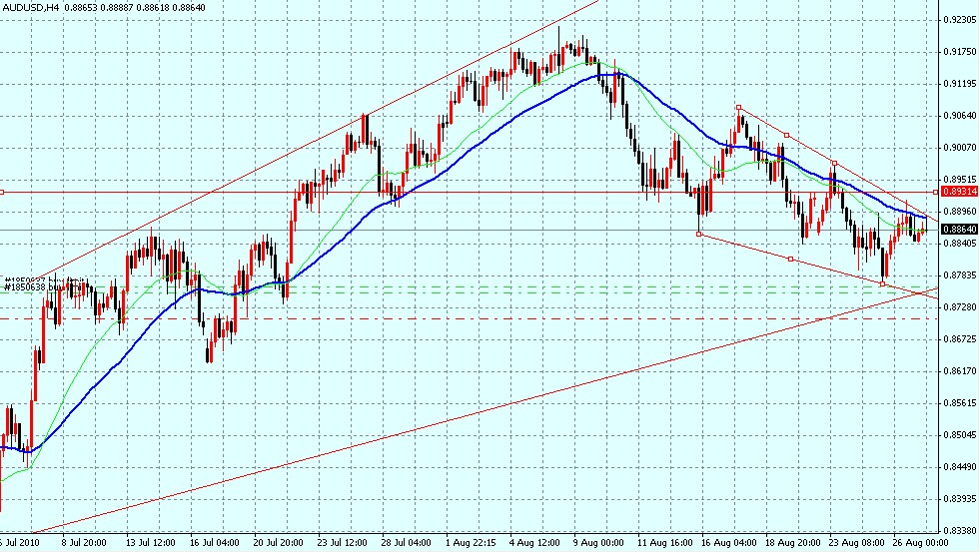Click the 0.90640 price scale label
This screenshot has height=553, width=980.
pyautogui.click(x=959, y=116)
